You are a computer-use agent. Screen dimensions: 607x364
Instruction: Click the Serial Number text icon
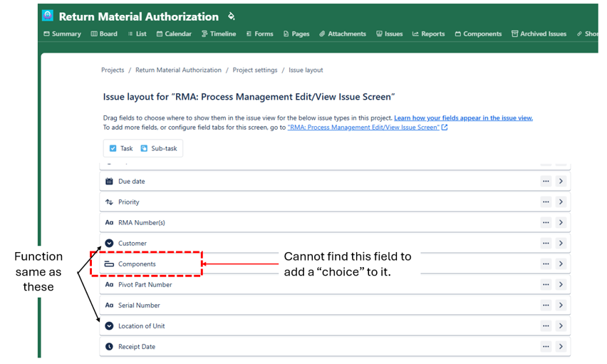pos(109,306)
